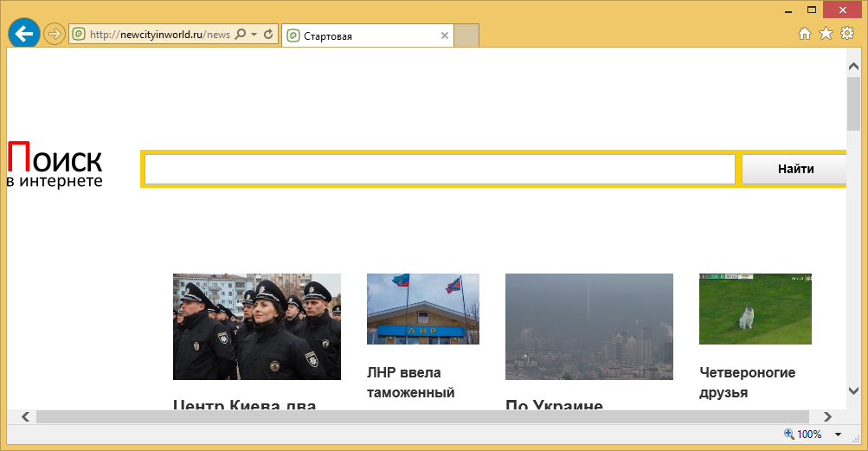Click the Forward navigation arrow
This screenshot has width=868, height=451.
55,35
